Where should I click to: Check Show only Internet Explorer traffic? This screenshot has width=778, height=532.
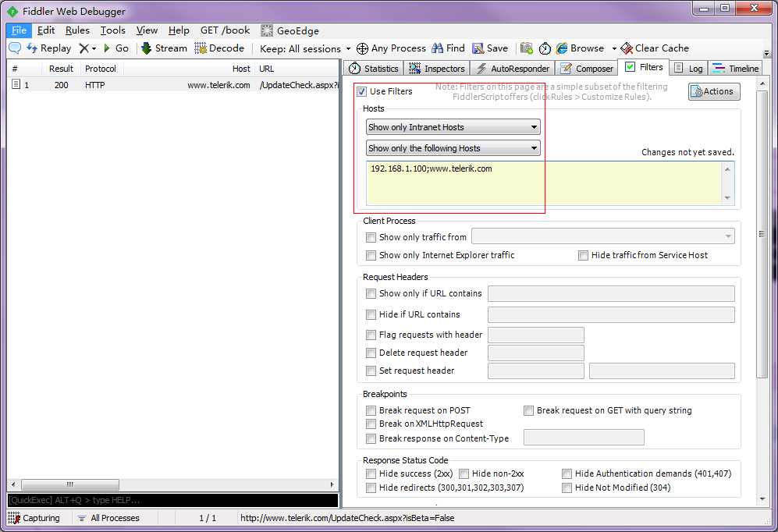(371, 255)
